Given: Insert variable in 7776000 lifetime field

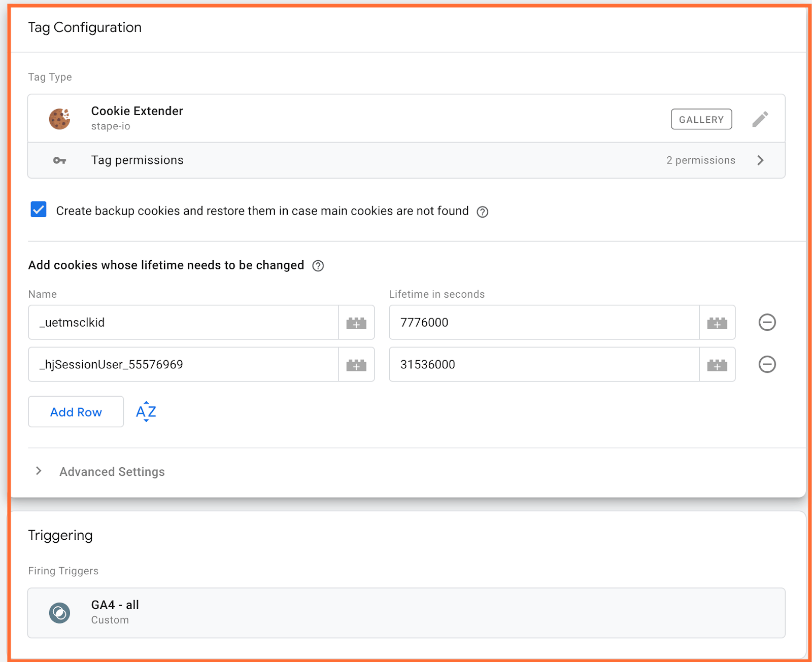Looking at the screenshot, I should 717,323.
